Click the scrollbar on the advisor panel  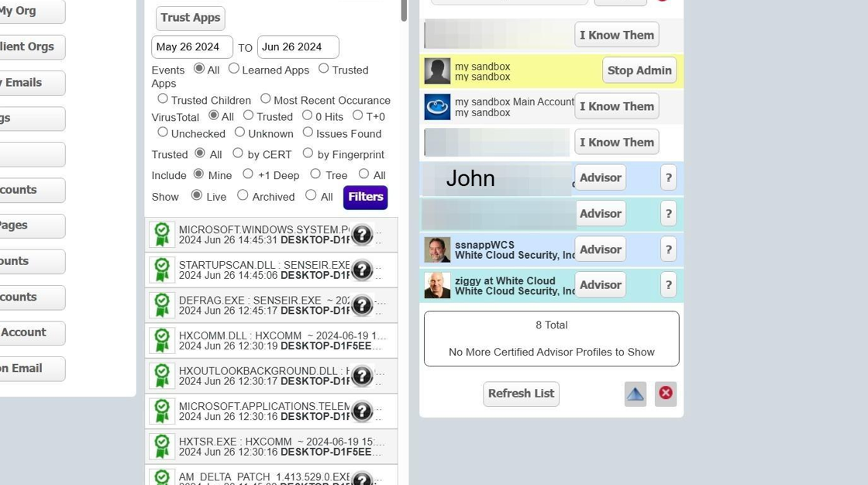pos(401,13)
